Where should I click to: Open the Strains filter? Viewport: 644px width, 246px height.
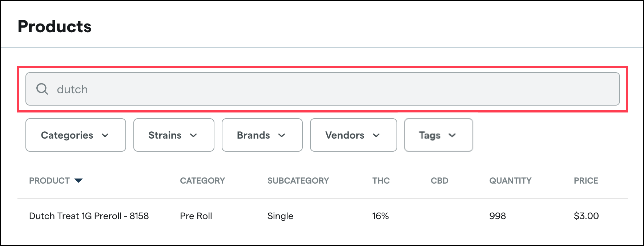pyautogui.click(x=173, y=135)
